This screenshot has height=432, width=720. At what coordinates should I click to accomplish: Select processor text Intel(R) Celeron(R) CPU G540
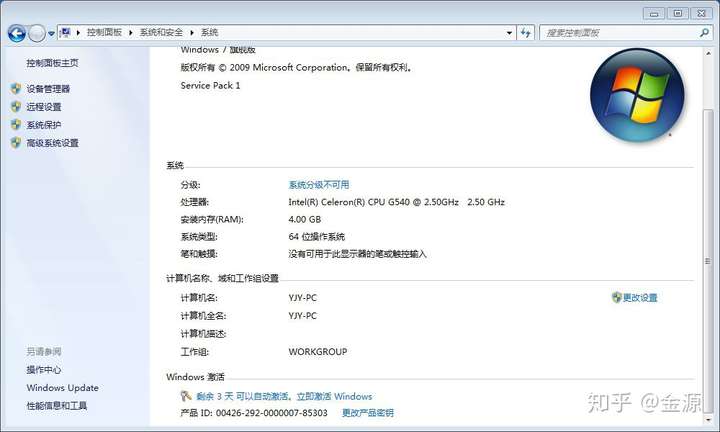tap(349, 202)
